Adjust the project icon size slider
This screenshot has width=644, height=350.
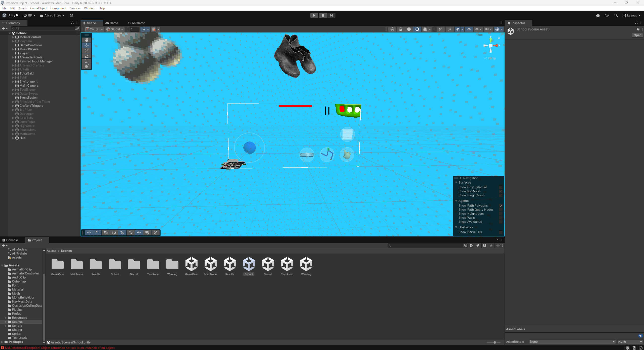point(495,342)
